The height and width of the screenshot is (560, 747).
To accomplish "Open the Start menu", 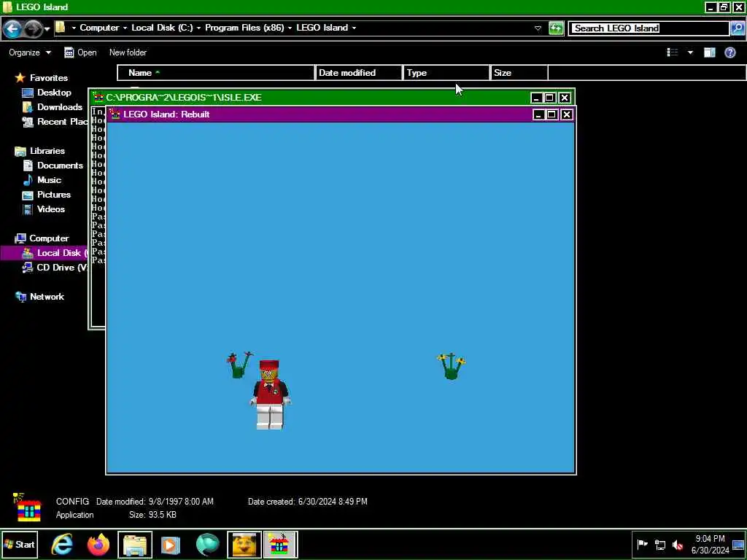I will pos(19,544).
